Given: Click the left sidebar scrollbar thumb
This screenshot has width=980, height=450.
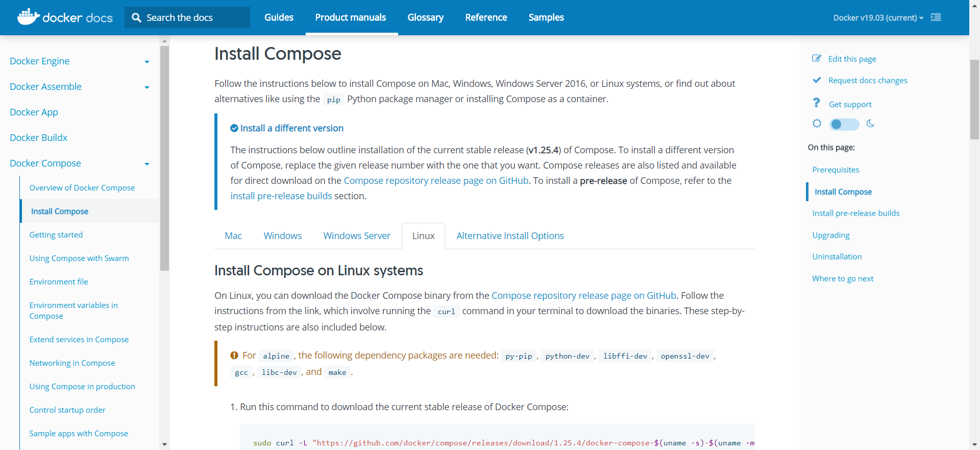Looking at the screenshot, I should 164,158.
